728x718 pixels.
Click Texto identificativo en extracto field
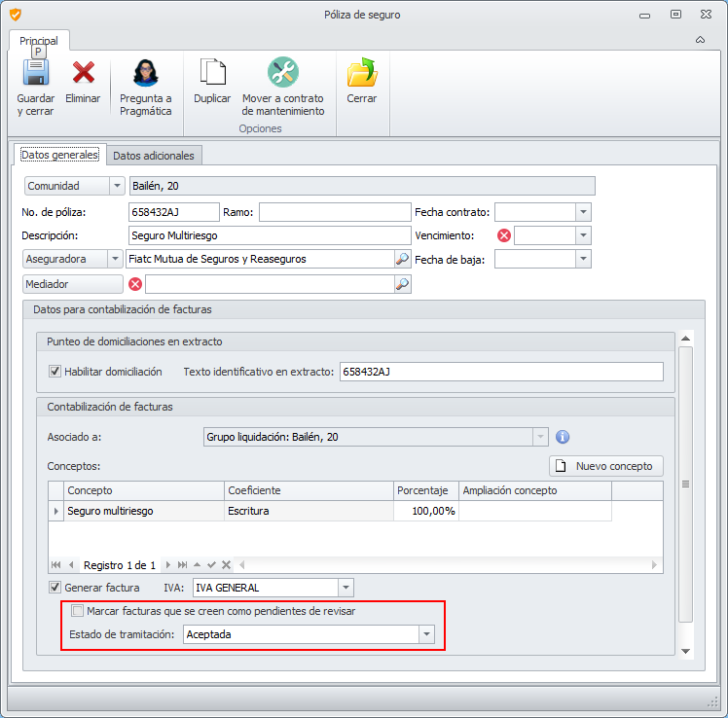click(501, 372)
